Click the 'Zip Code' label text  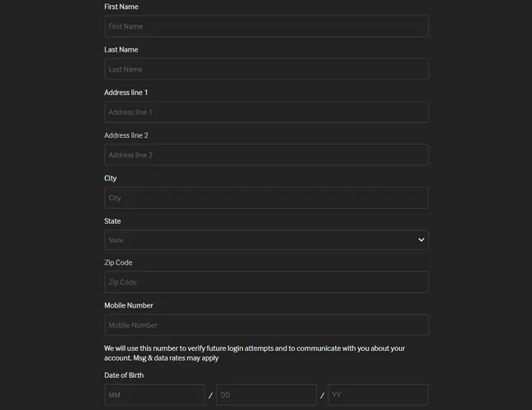coord(118,262)
